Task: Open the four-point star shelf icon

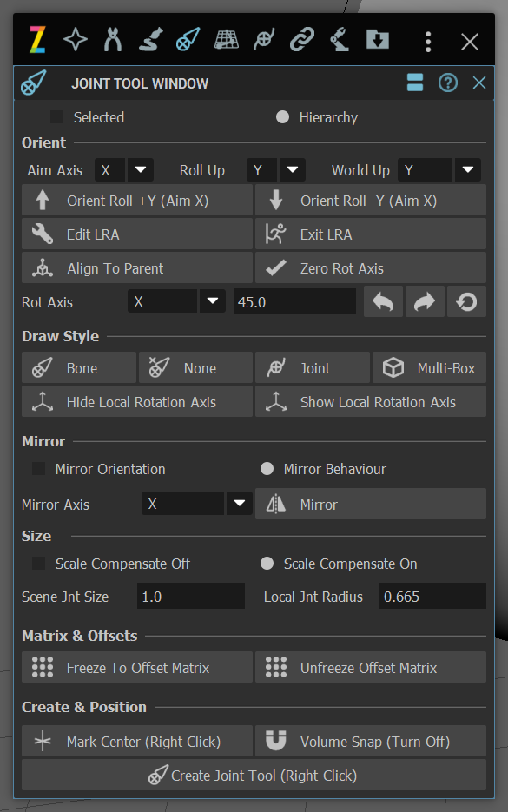Action: [x=75, y=40]
